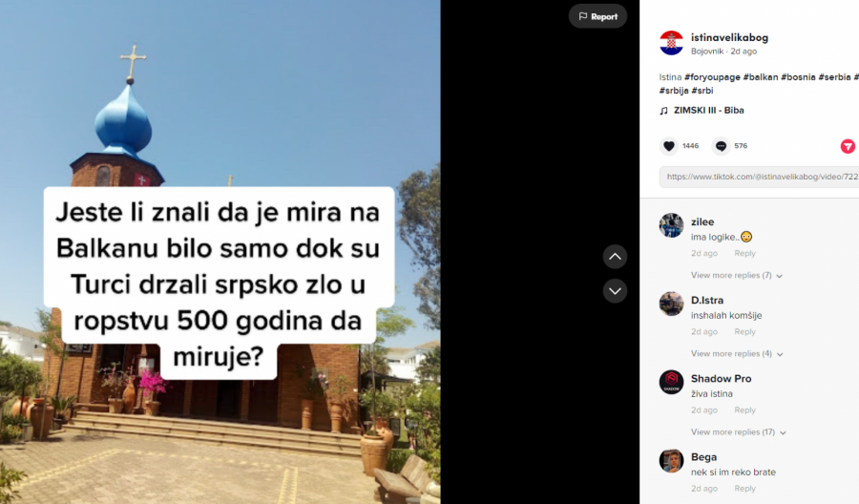This screenshot has width=859, height=504.
Task: Open the #srbija hashtag
Action: tap(674, 91)
